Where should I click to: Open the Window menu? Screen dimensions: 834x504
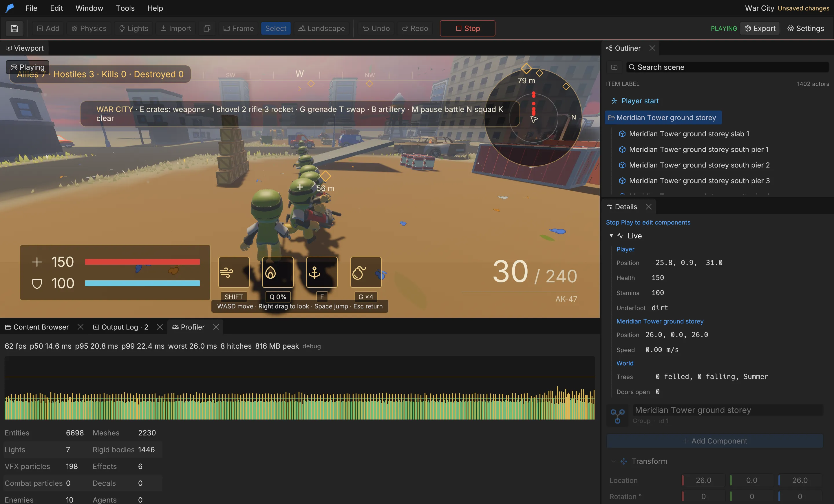(x=89, y=8)
